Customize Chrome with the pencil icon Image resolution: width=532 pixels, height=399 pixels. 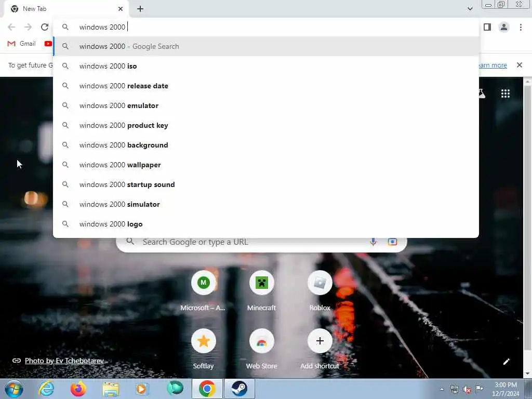pyautogui.click(x=506, y=362)
